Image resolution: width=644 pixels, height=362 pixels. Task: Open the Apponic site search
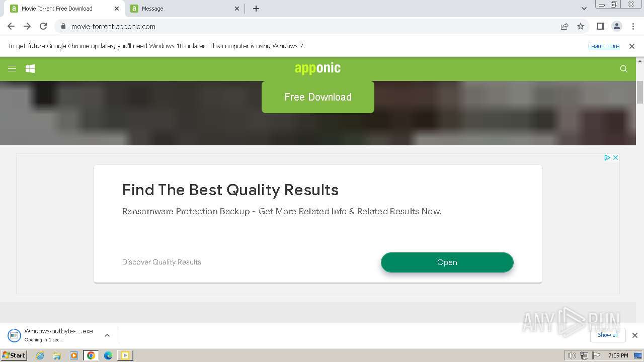[x=624, y=69]
